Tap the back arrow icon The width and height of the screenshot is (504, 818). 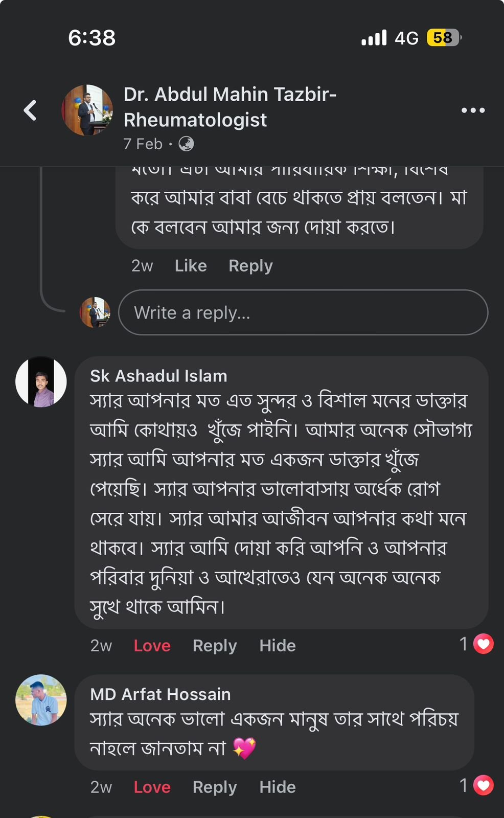click(31, 110)
